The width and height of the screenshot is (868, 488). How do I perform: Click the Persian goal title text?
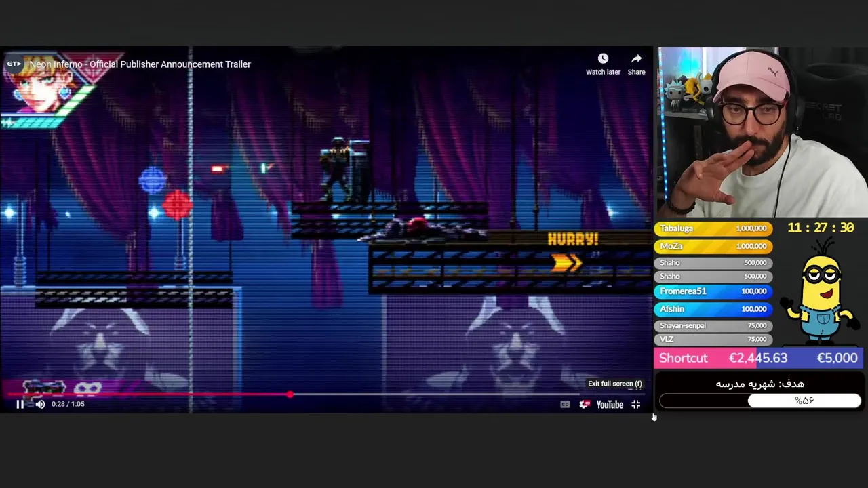pyautogui.click(x=759, y=384)
